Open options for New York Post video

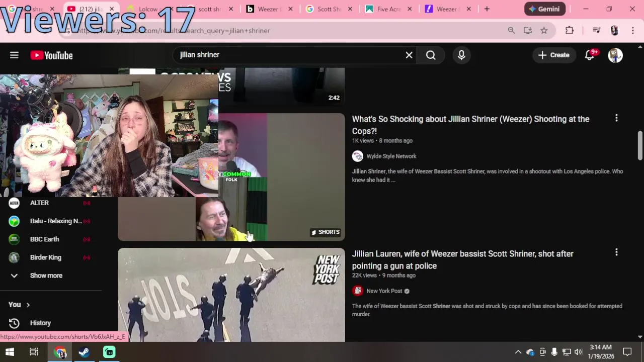point(616,252)
